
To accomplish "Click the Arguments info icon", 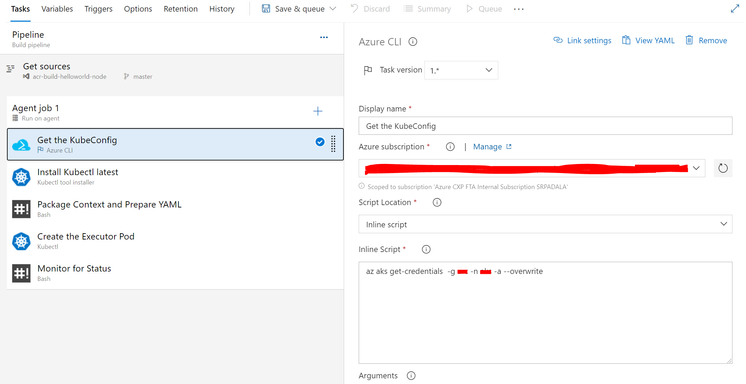I will (411, 375).
